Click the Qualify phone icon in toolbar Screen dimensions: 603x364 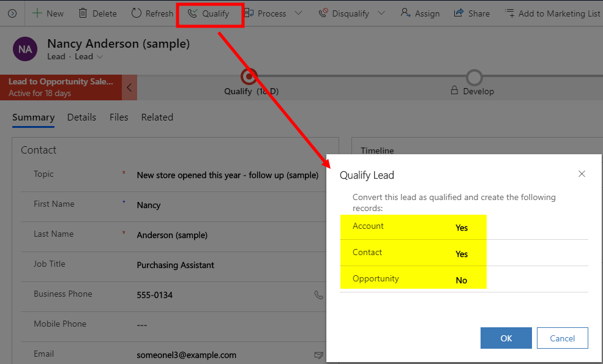[193, 13]
